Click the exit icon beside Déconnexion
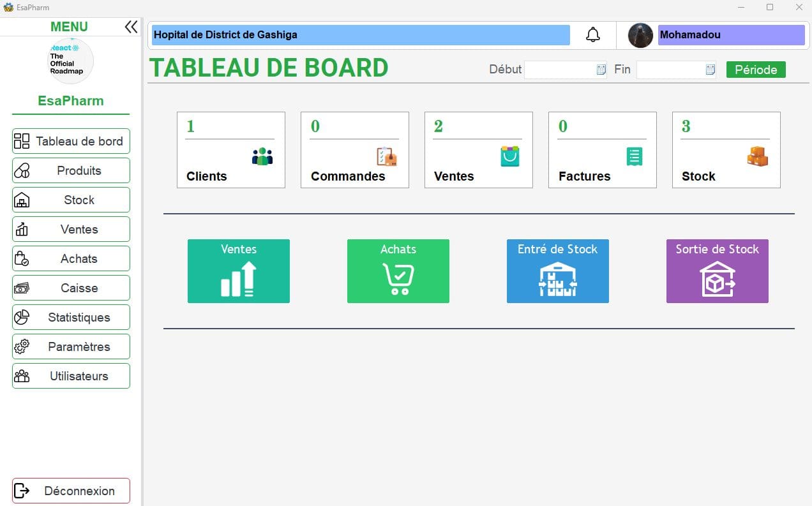 tap(22, 491)
